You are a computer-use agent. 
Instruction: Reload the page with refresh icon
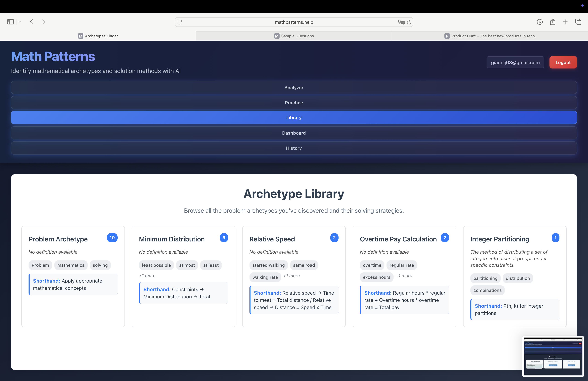click(x=409, y=22)
